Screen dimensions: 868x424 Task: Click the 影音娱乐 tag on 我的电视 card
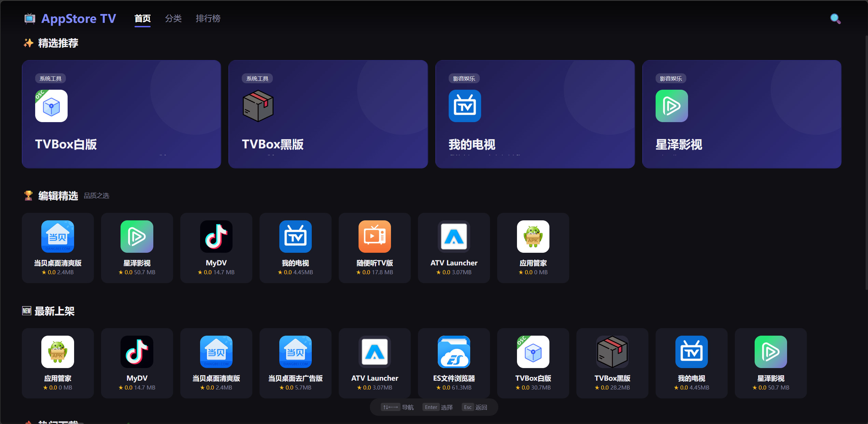464,78
